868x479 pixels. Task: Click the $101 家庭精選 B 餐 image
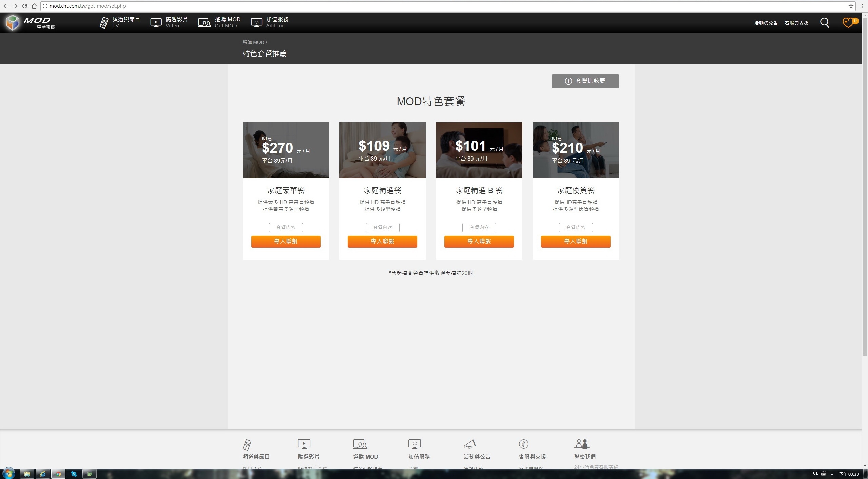point(479,150)
